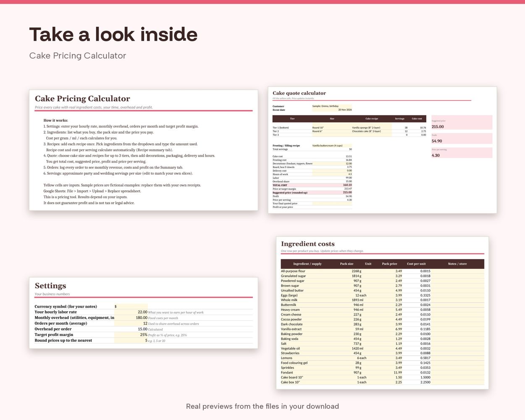
Task: Select the currency symbol '$' cell
Action: coord(131,307)
